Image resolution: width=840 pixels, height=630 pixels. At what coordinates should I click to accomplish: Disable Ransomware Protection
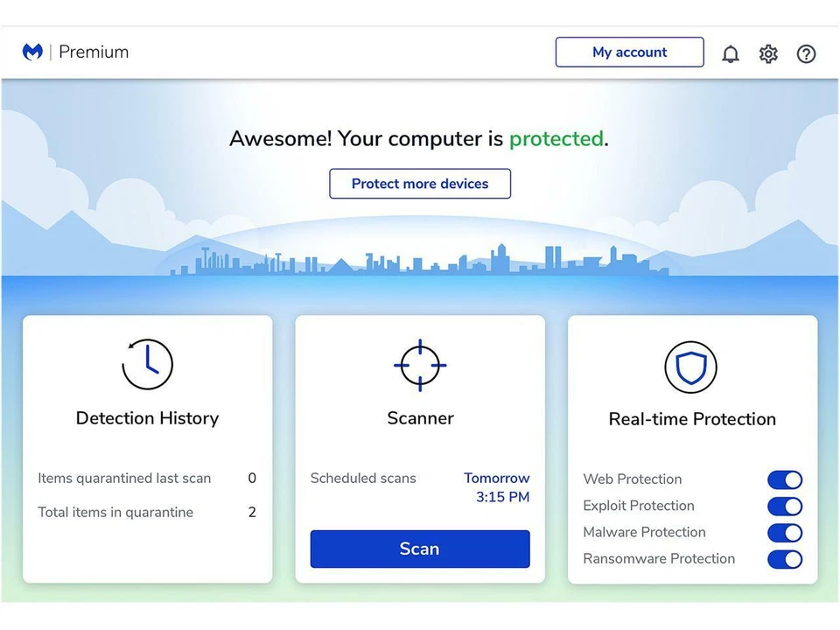pyautogui.click(x=784, y=559)
